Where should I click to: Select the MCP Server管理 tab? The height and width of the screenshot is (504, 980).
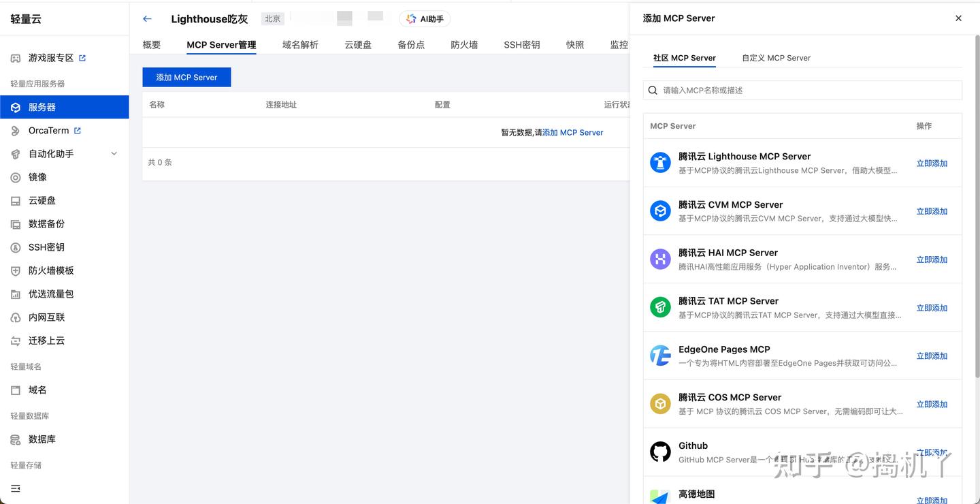(221, 45)
